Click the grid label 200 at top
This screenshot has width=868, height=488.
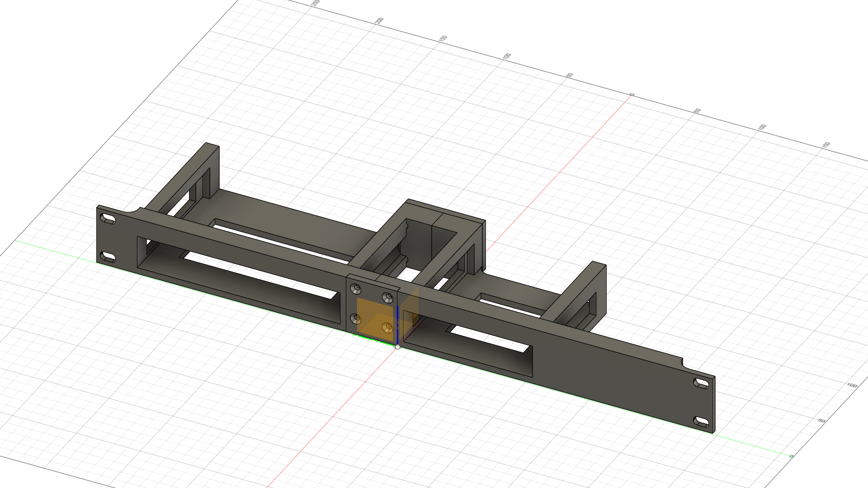tap(379, 21)
